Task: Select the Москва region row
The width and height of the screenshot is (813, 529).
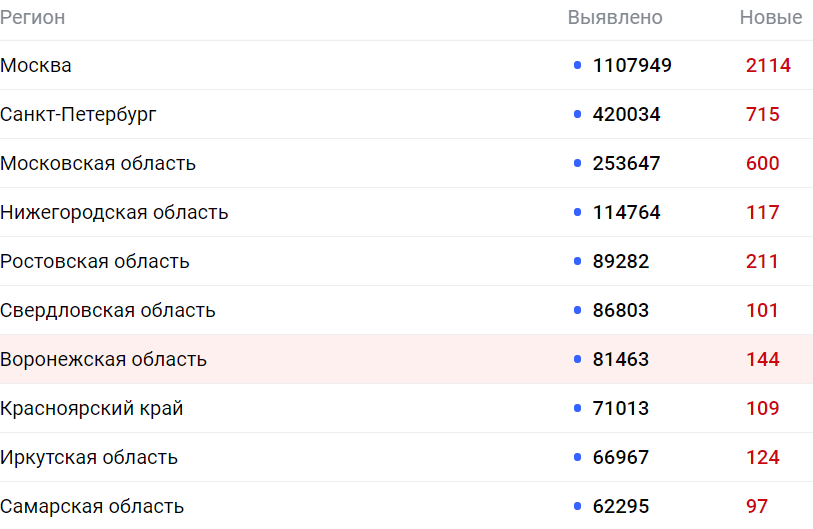Action: pos(406,65)
